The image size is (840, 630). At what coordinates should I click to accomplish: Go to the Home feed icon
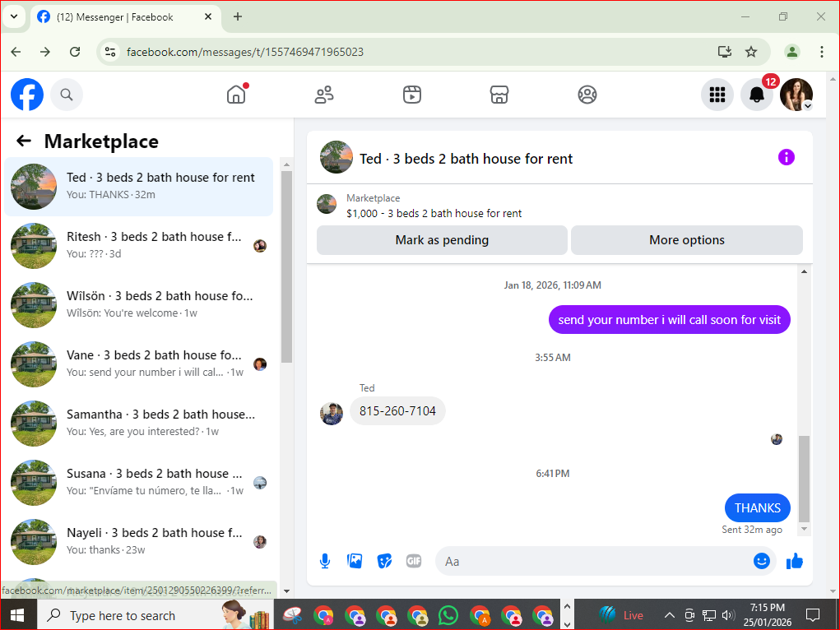[236, 95]
